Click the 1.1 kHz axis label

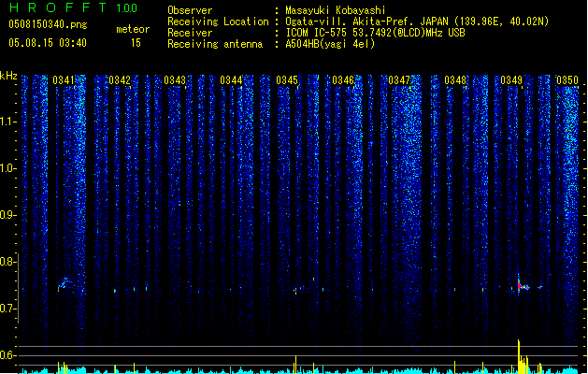(8, 122)
